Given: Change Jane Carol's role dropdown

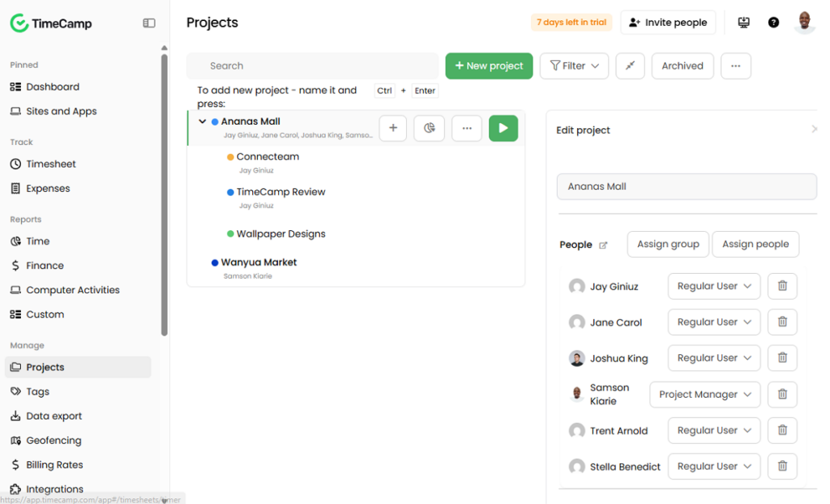Looking at the screenshot, I should click(714, 322).
